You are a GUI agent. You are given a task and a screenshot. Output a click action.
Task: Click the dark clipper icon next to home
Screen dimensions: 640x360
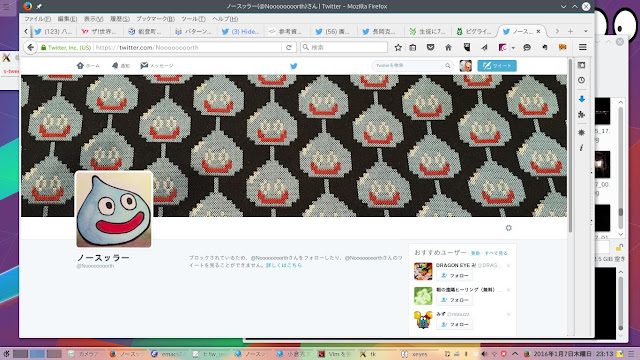point(467,47)
